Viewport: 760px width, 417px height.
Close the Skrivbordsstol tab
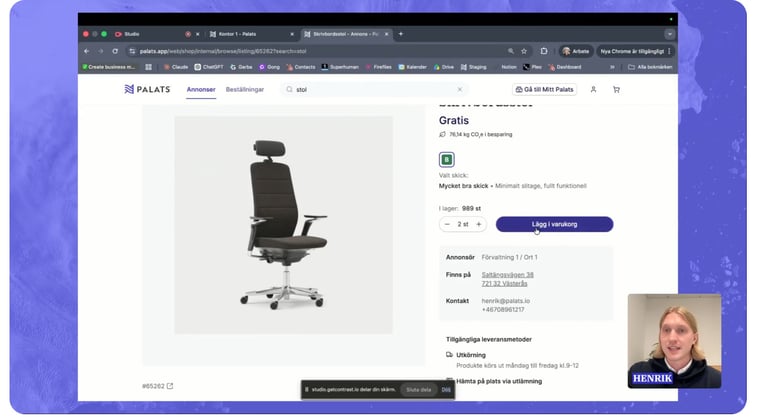(x=386, y=34)
